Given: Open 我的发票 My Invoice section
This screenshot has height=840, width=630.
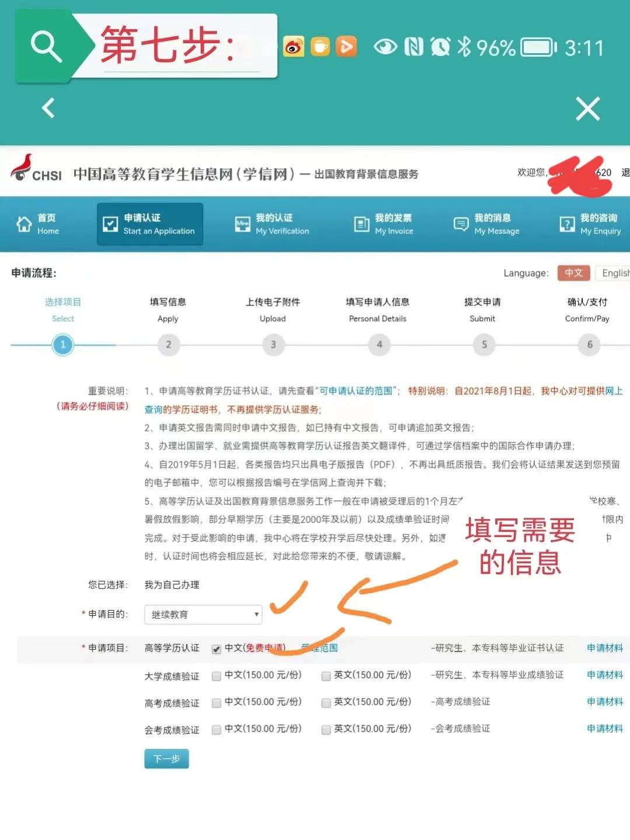Looking at the screenshot, I should [x=384, y=224].
